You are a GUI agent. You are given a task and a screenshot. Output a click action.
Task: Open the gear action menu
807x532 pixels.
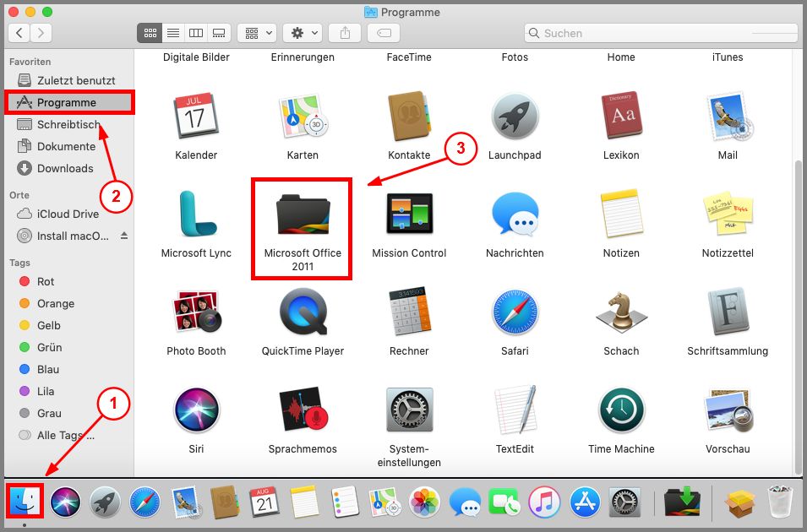point(303,34)
